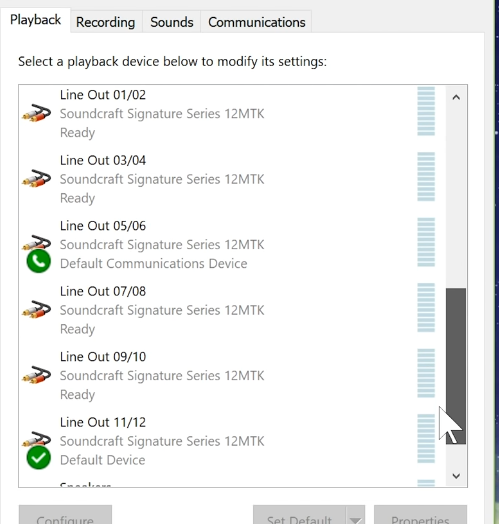Click the scrollbar down arrow

456,476
